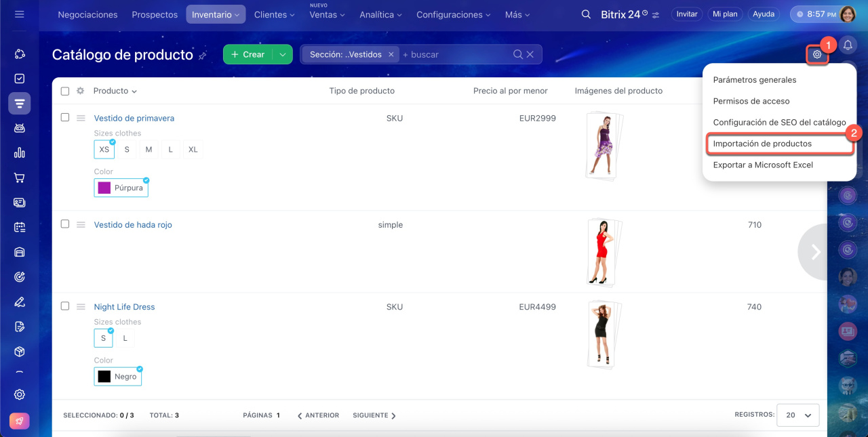Click the catalog settings gear icon
The width and height of the screenshot is (868, 437).
click(817, 54)
